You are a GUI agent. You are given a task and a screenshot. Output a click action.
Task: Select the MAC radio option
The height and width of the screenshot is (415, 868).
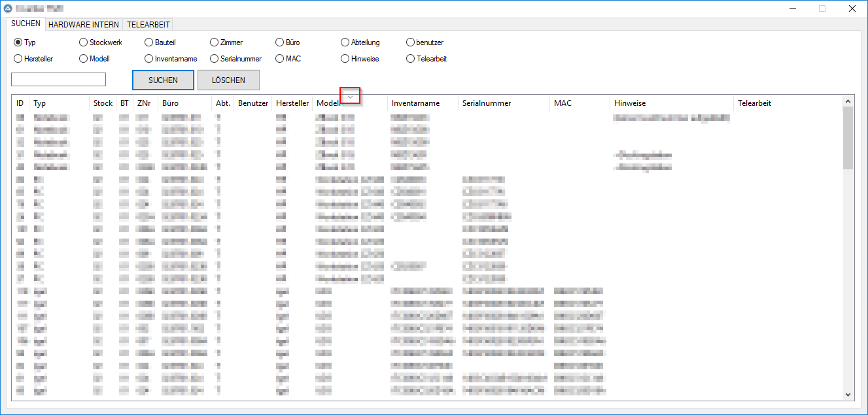(279, 59)
